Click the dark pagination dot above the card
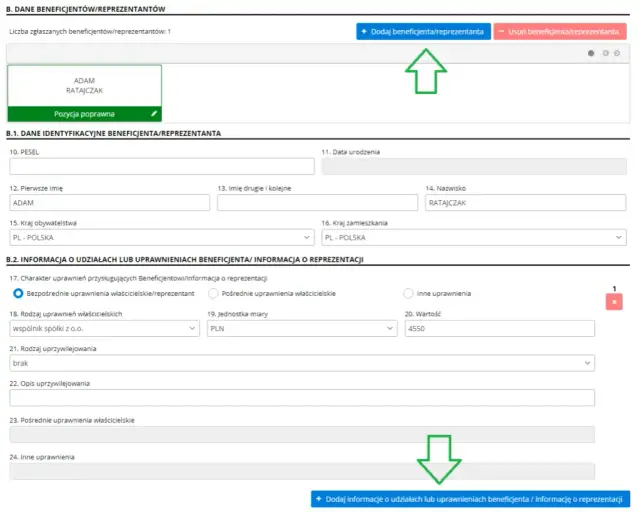Screen dimensions: 640x512 pos(593,54)
